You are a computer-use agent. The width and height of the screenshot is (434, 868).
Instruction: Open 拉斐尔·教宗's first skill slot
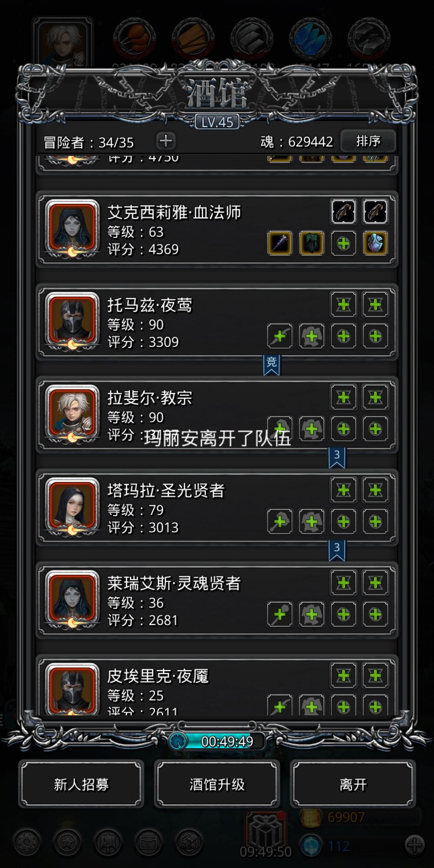pos(344,397)
